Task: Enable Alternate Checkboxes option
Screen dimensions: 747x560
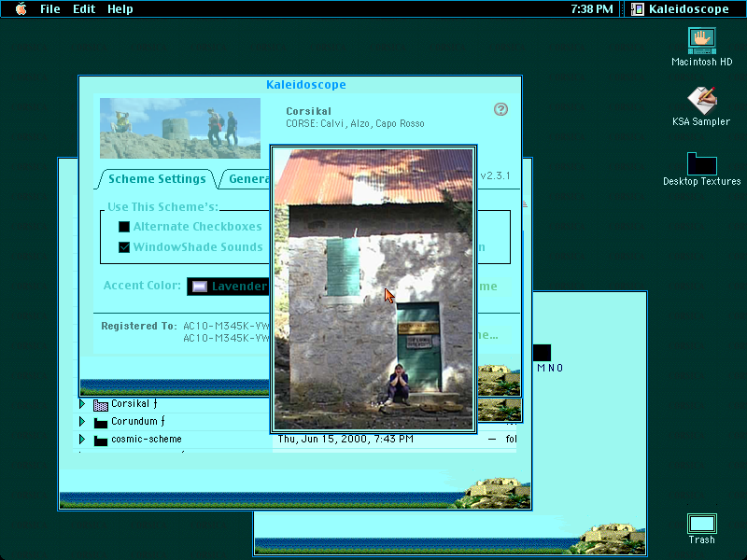Action: click(124, 227)
